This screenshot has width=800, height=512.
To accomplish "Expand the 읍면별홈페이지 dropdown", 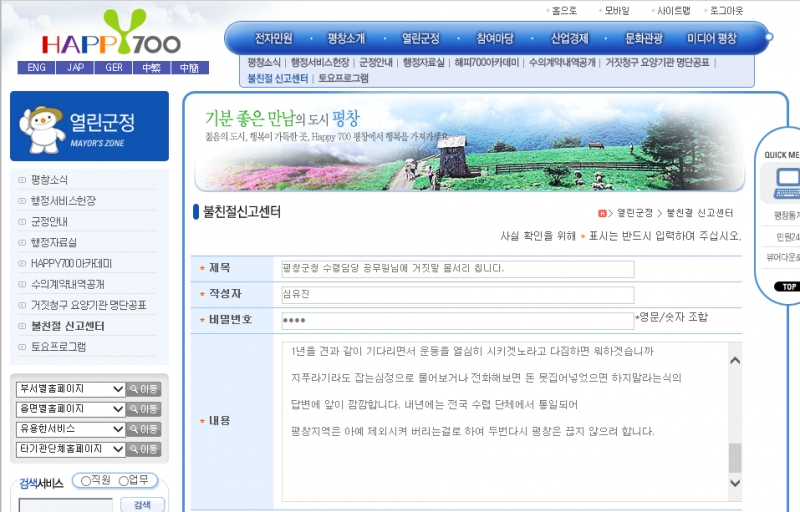I will 70,409.
